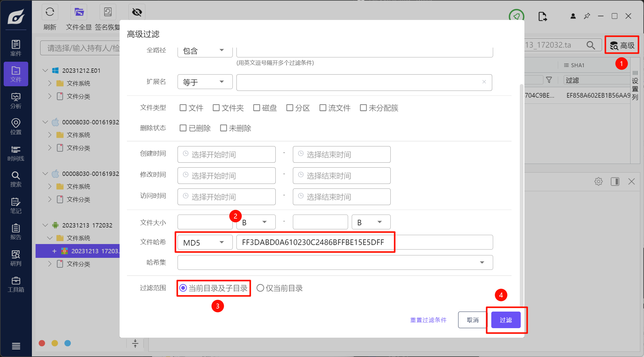Open the 扩展名 等于 condition dropdown
This screenshot has height=357, width=644.
[x=205, y=82]
